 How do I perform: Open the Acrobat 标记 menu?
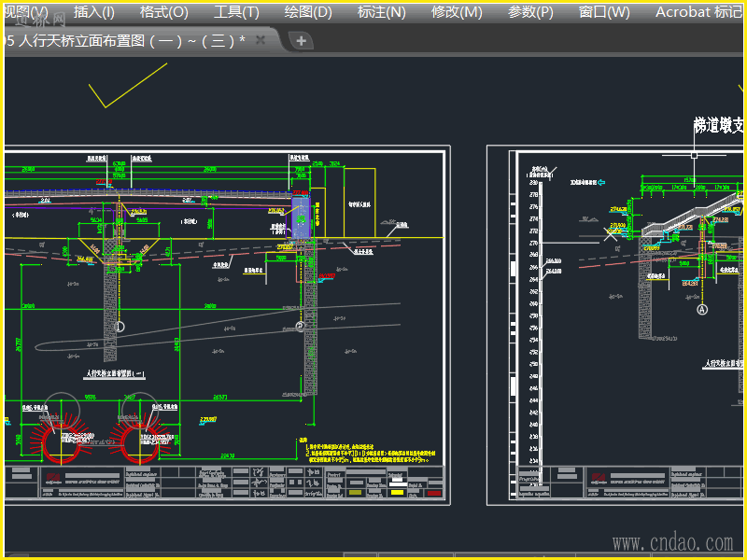click(x=698, y=12)
